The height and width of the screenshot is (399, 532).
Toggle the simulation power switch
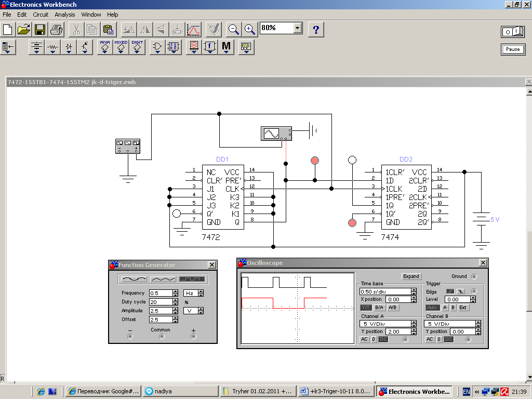tap(512, 32)
